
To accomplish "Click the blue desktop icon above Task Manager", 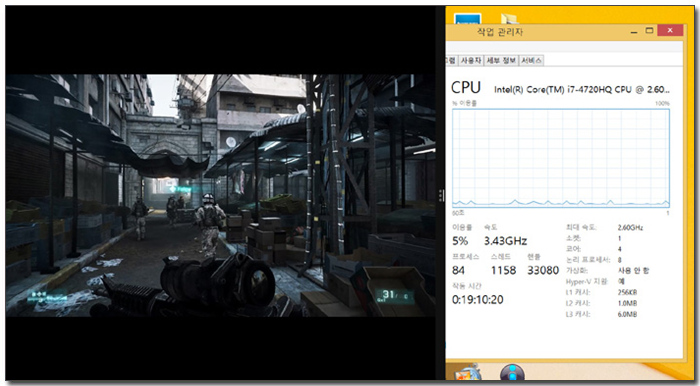I will 467,18.
